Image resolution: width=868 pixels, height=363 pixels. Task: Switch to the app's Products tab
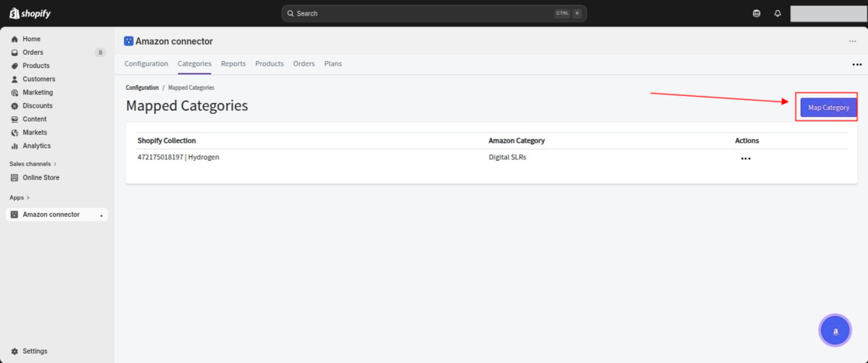pyautogui.click(x=270, y=63)
